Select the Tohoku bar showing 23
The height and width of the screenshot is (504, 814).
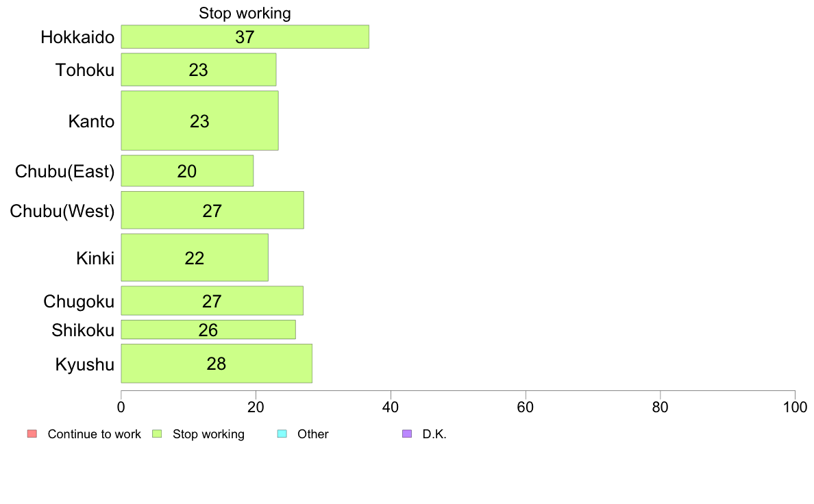point(199,70)
